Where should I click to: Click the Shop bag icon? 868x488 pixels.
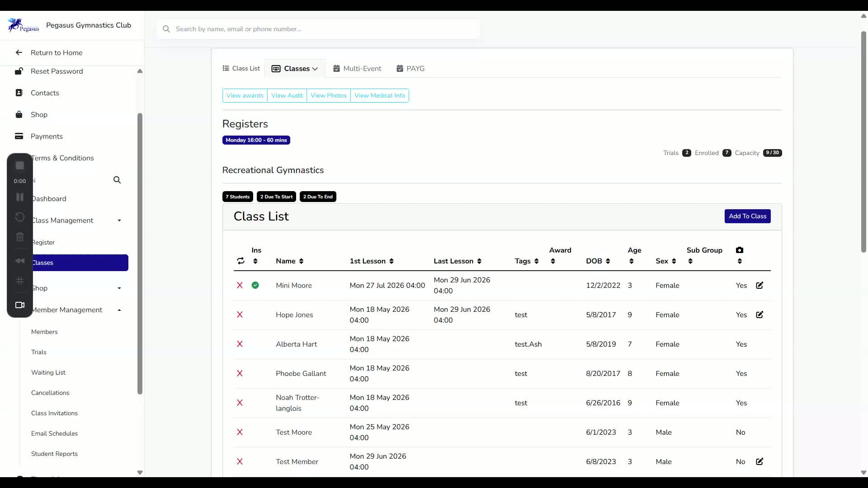pyautogui.click(x=19, y=114)
